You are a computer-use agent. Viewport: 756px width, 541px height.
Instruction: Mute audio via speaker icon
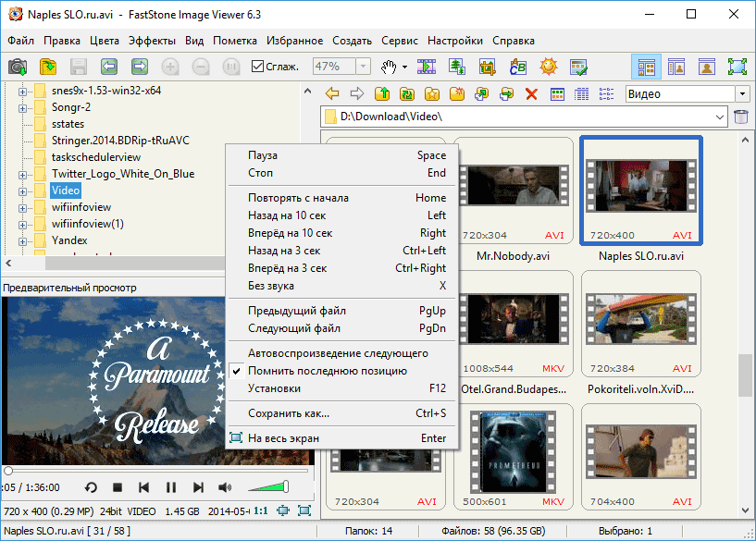click(x=225, y=487)
